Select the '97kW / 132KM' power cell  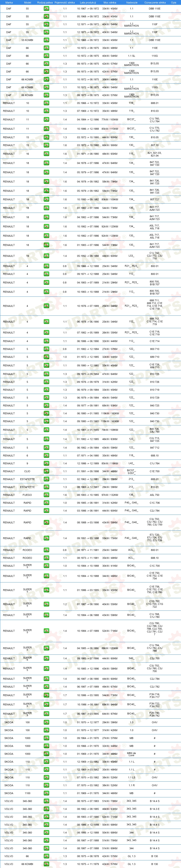110,495
